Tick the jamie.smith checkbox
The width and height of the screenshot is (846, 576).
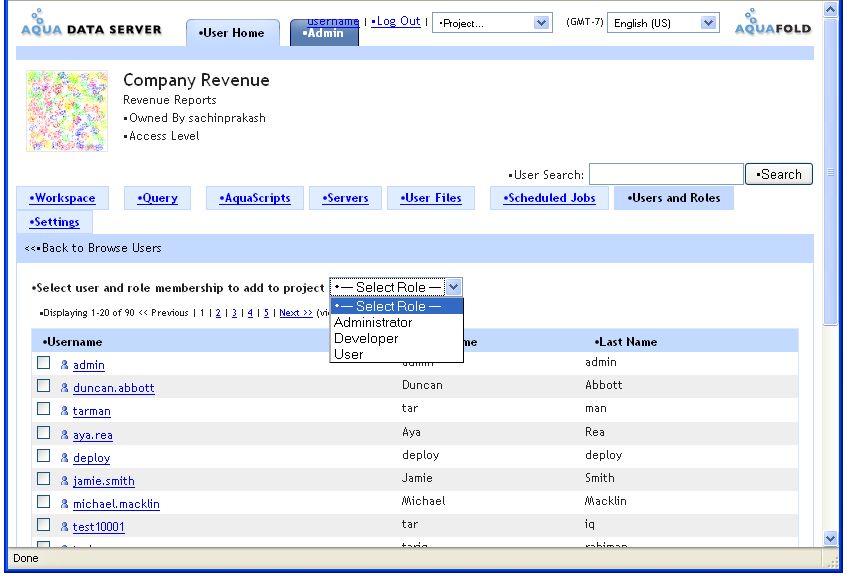coord(43,479)
